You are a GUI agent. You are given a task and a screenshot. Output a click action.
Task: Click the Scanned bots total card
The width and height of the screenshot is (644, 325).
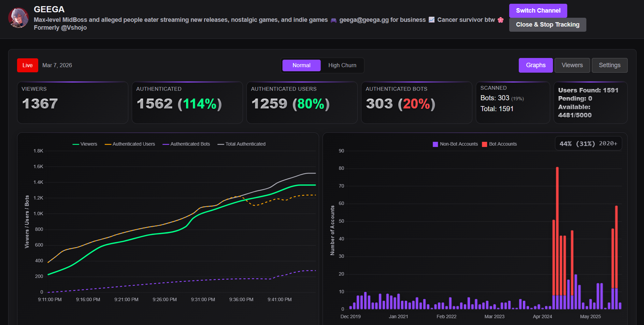(x=513, y=102)
